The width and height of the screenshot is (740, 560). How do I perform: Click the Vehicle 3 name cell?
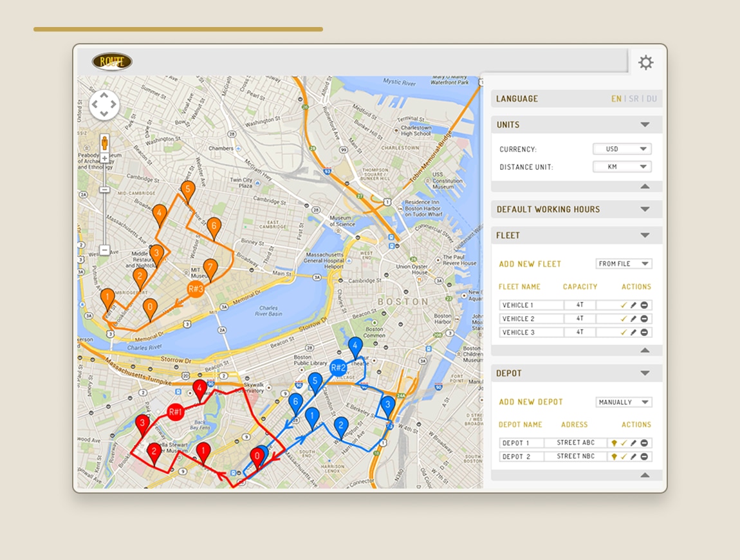pyautogui.click(x=532, y=332)
